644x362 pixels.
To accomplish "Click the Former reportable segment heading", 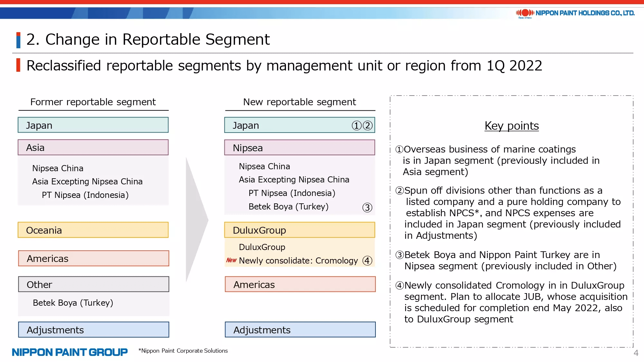I will pos(93,102).
